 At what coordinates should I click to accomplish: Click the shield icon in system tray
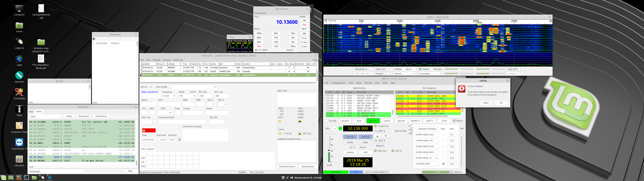283,178
